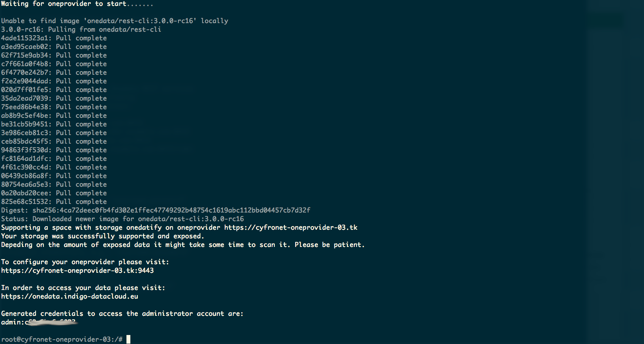644x344 pixels.
Task: Click "To configure your oneprovider please visit:" text
Action: [85, 262]
